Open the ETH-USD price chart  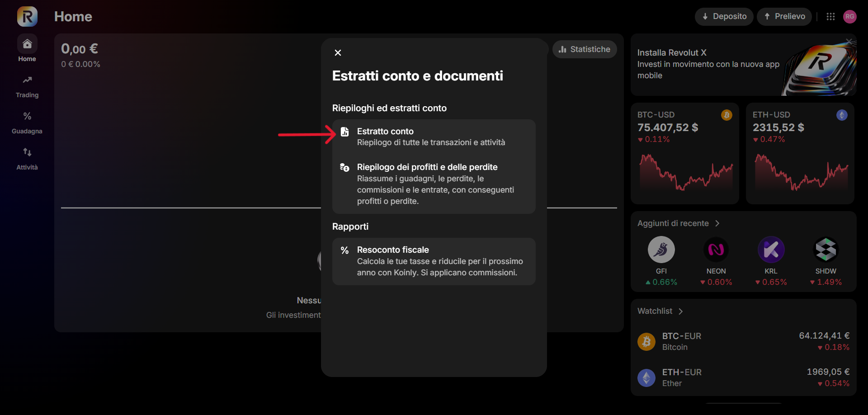(802, 172)
